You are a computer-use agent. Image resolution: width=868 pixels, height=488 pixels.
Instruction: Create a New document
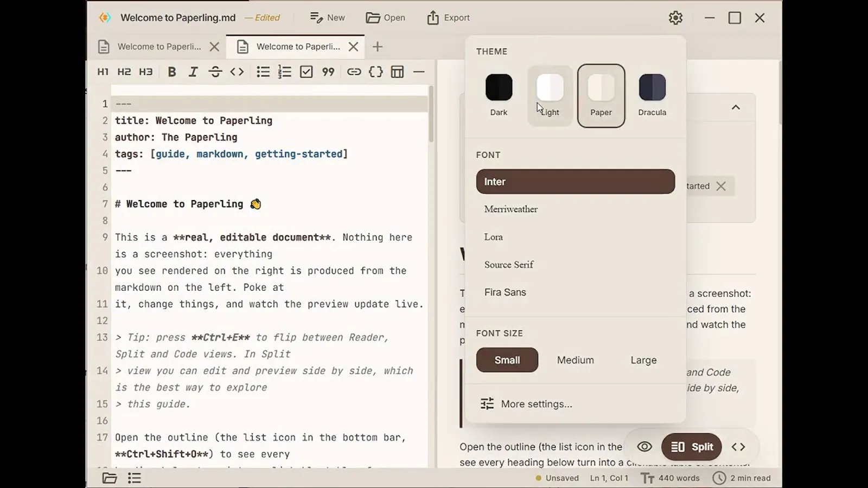327,17
